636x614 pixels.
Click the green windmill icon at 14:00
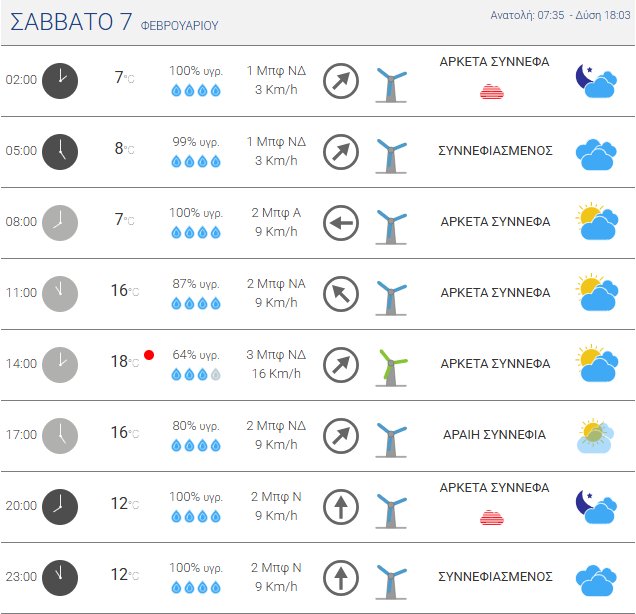pos(391,365)
